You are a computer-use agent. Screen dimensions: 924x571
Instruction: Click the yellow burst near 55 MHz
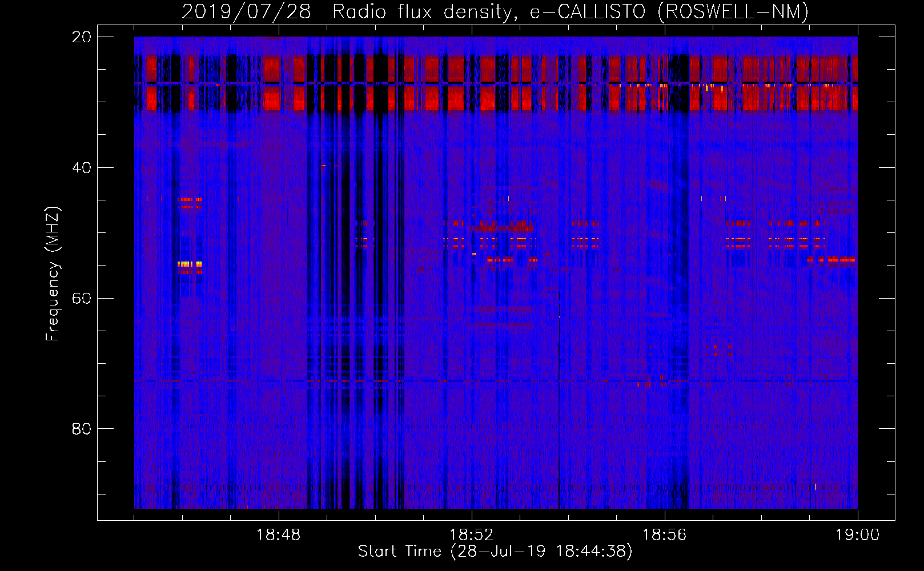[190, 264]
